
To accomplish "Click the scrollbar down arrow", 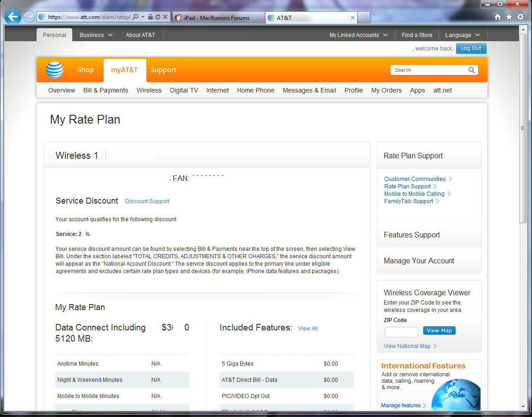I will 522,406.
